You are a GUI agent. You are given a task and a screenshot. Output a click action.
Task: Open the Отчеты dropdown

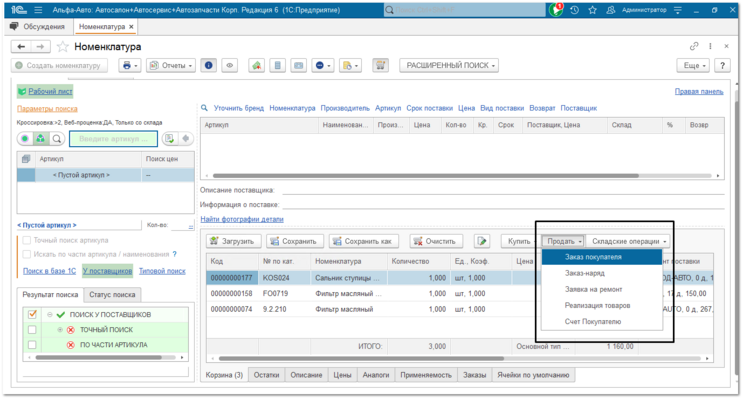pyautogui.click(x=171, y=65)
